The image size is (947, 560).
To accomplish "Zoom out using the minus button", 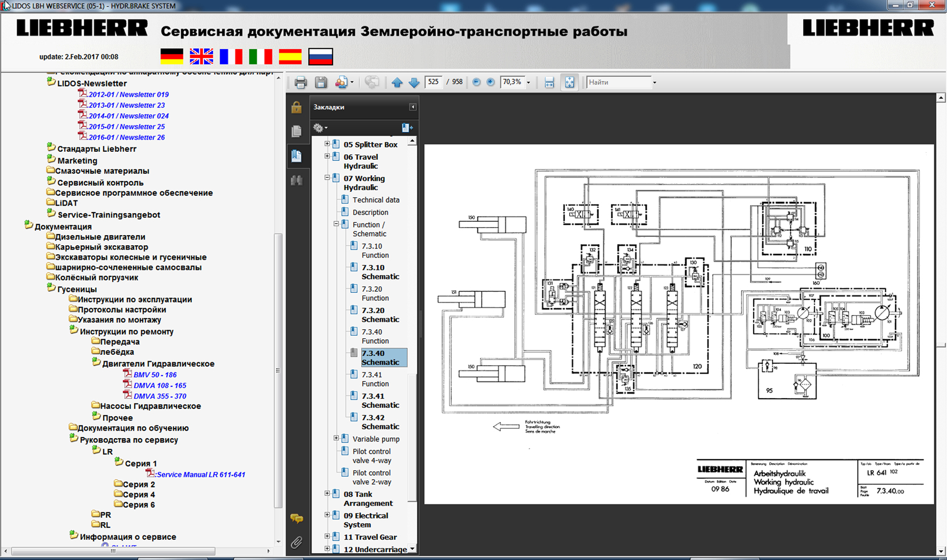I will (476, 82).
